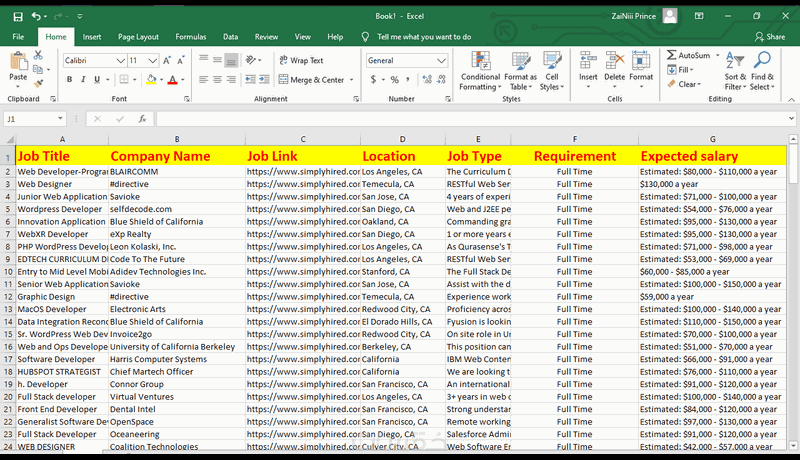
Task: Center-align text with the Center icon
Action: [x=217, y=80]
